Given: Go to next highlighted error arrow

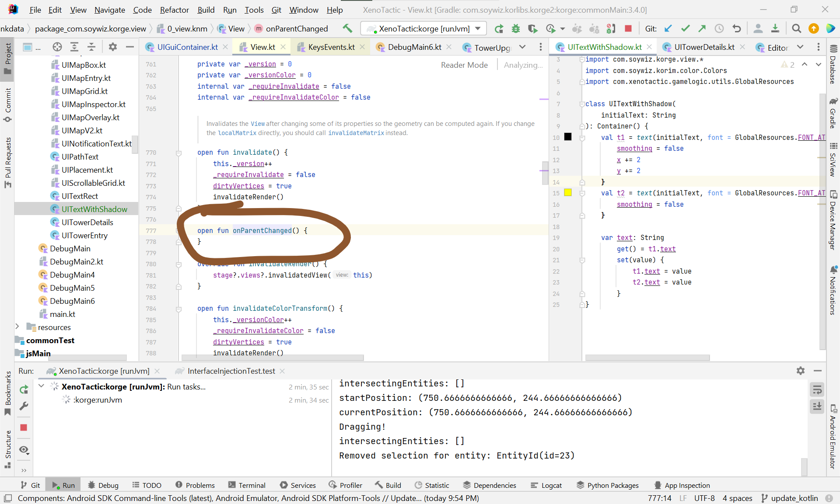Looking at the screenshot, I should point(818,65).
